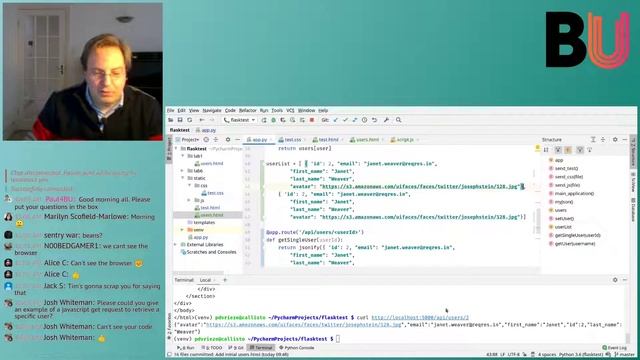Collapse all nodes in Structure panel header
Viewport: 640px width, 360px height.
tap(603, 140)
